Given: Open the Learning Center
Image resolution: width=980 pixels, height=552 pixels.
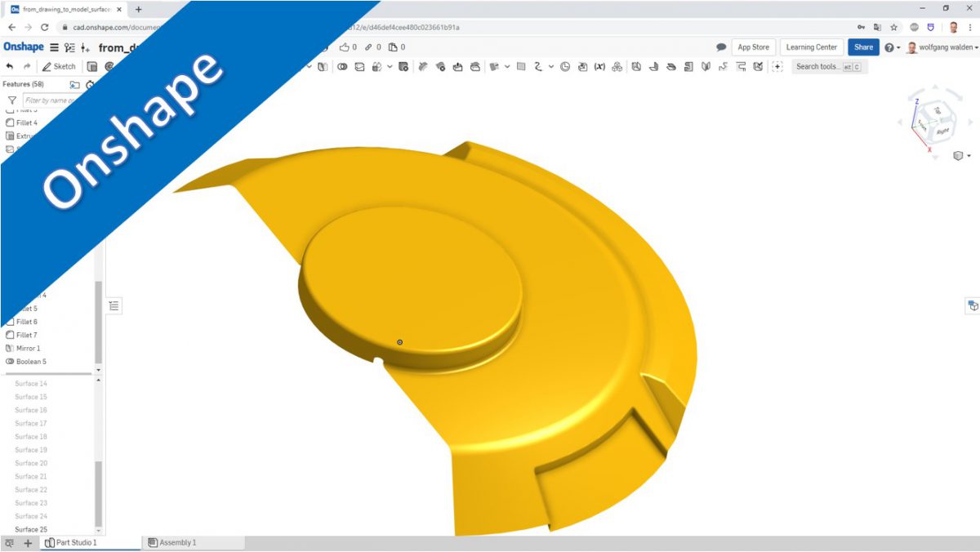Looking at the screenshot, I should pos(811,47).
